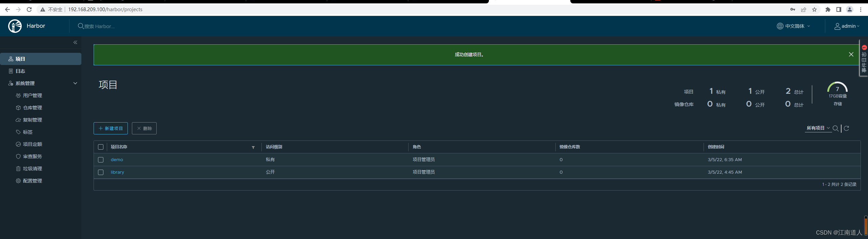Toggle the select-all projects checkbox
This screenshot has width=868, height=239.
101,147
